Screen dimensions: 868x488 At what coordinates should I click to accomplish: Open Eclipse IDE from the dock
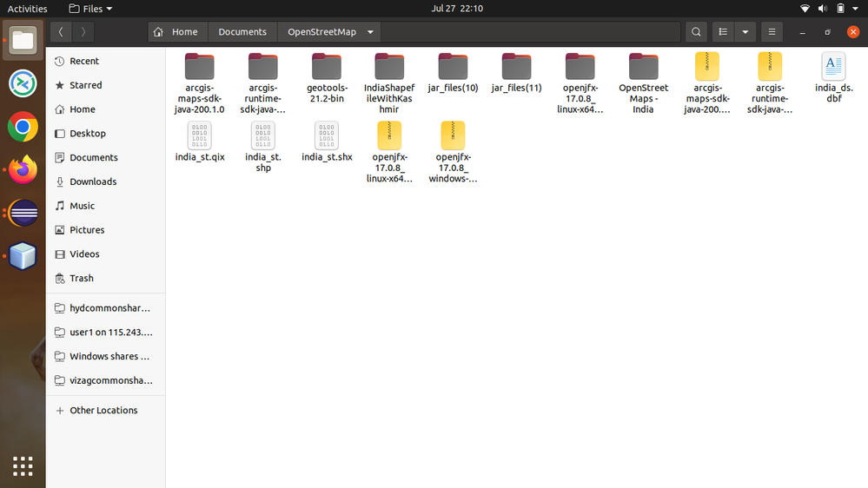[x=23, y=213]
